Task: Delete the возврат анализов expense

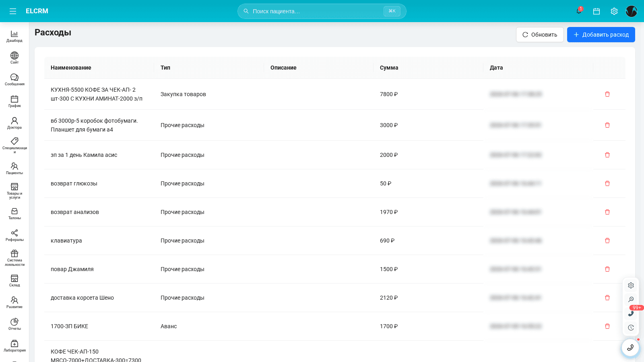Action: tap(607, 212)
